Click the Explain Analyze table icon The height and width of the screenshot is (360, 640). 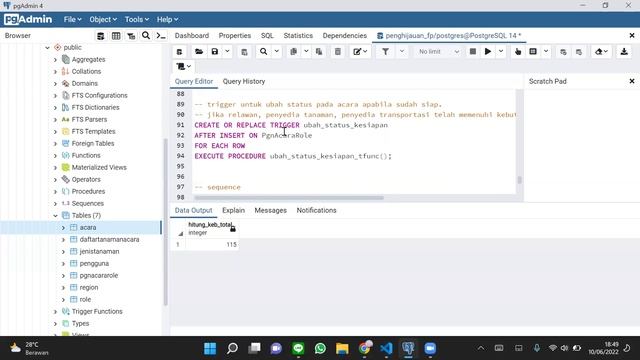click(533, 52)
